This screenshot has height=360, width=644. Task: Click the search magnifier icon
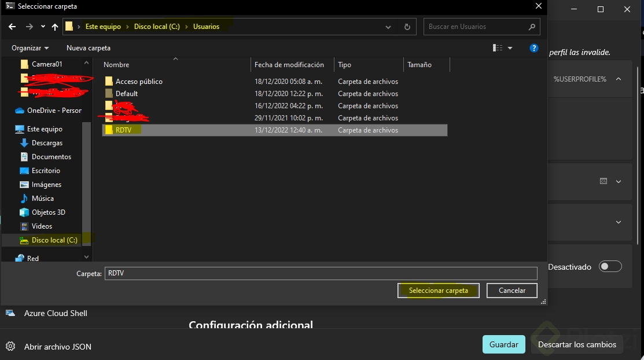pyautogui.click(x=532, y=27)
